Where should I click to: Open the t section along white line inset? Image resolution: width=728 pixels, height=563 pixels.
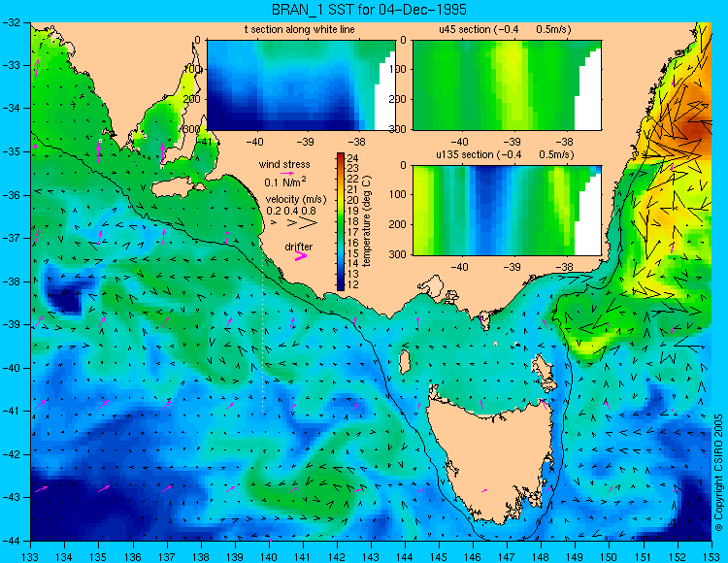tap(301, 85)
